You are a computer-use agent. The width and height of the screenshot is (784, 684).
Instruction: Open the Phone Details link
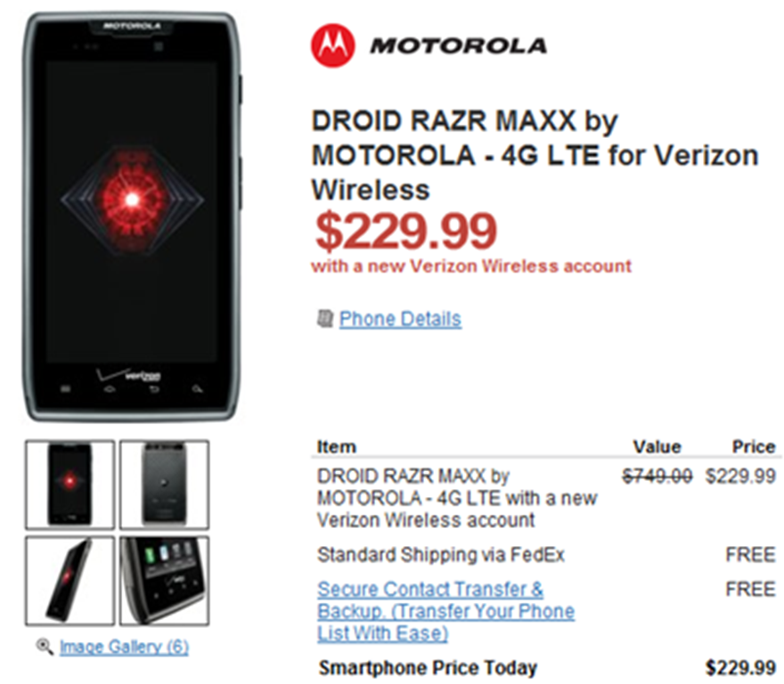[x=400, y=319]
